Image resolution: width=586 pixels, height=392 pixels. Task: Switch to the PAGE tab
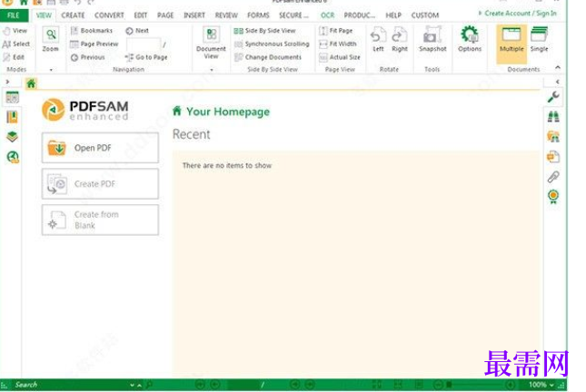coord(165,15)
